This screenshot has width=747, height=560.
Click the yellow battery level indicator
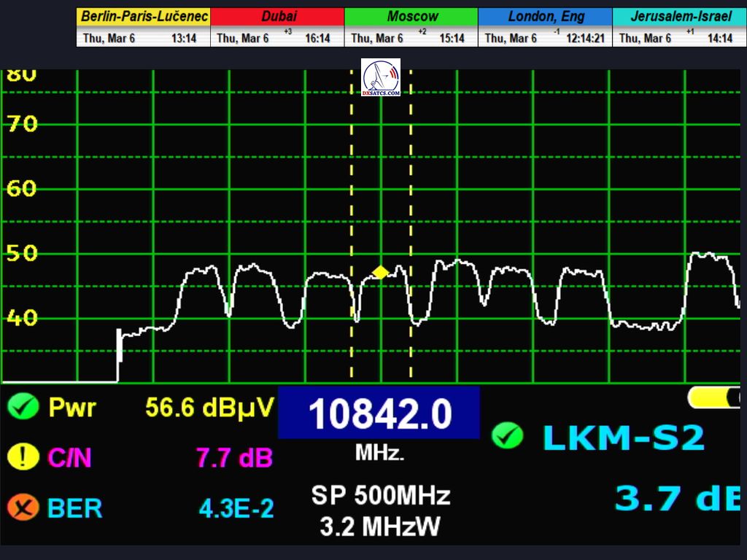[x=715, y=397]
